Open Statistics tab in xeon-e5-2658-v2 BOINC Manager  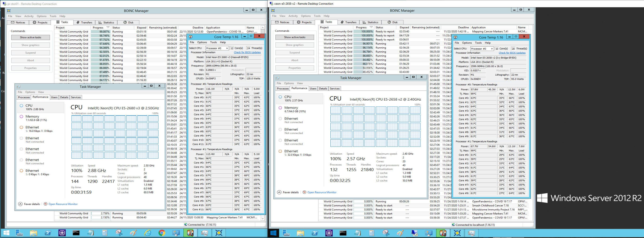(x=371, y=22)
